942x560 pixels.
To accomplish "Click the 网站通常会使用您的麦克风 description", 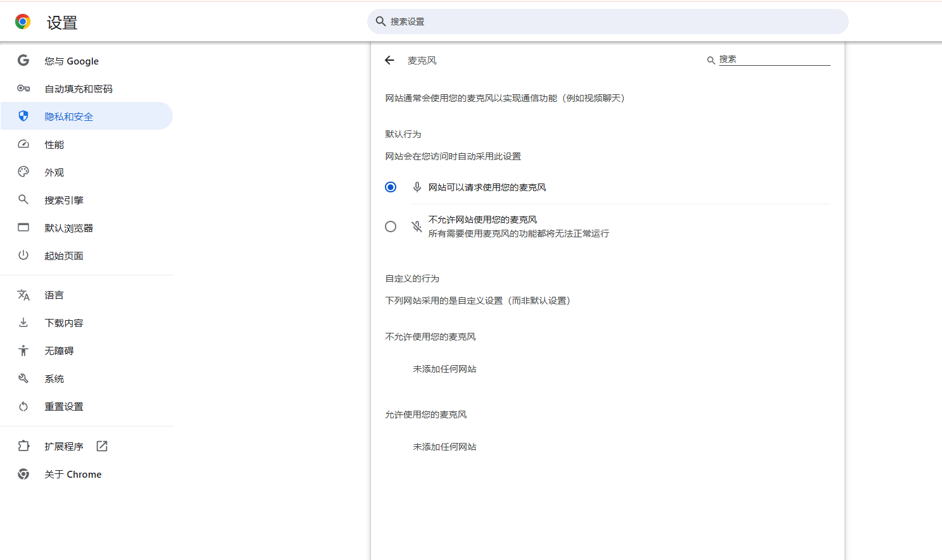I will [x=505, y=98].
